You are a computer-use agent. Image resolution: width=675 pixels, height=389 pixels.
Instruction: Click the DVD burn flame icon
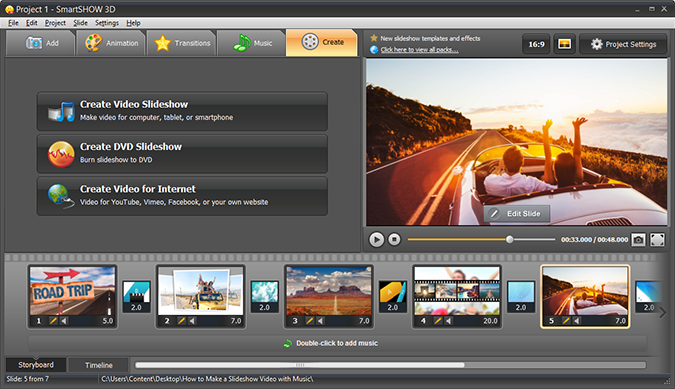[61, 154]
